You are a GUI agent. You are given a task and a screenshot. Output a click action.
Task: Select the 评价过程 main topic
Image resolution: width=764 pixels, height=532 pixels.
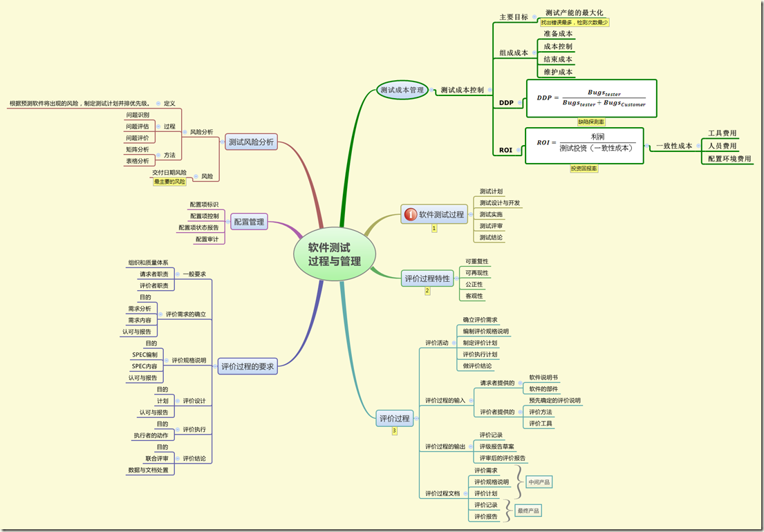(395, 418)
